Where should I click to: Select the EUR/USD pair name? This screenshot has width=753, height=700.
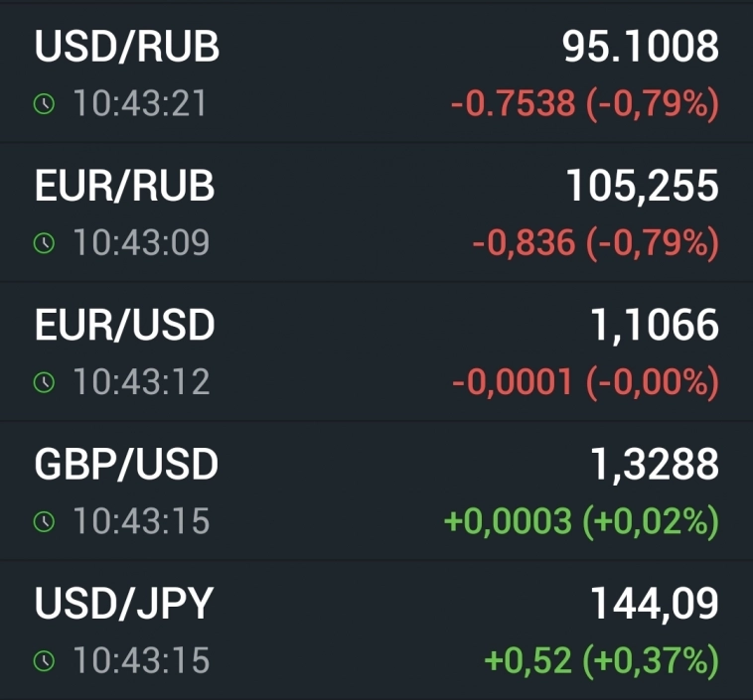click(x=125, y=326)
